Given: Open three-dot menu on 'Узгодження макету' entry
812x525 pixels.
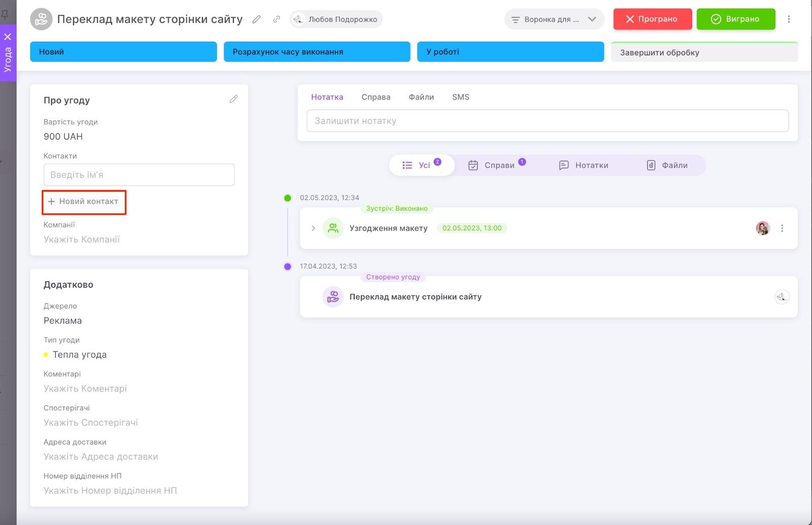Looking at the screenshot, I should click(x=782, y=228).
